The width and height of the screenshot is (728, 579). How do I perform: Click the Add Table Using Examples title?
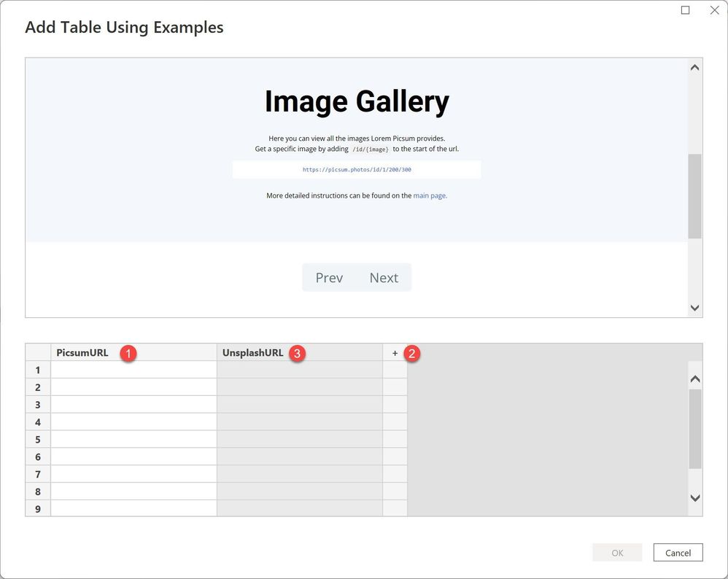click(x=124, y=28)
